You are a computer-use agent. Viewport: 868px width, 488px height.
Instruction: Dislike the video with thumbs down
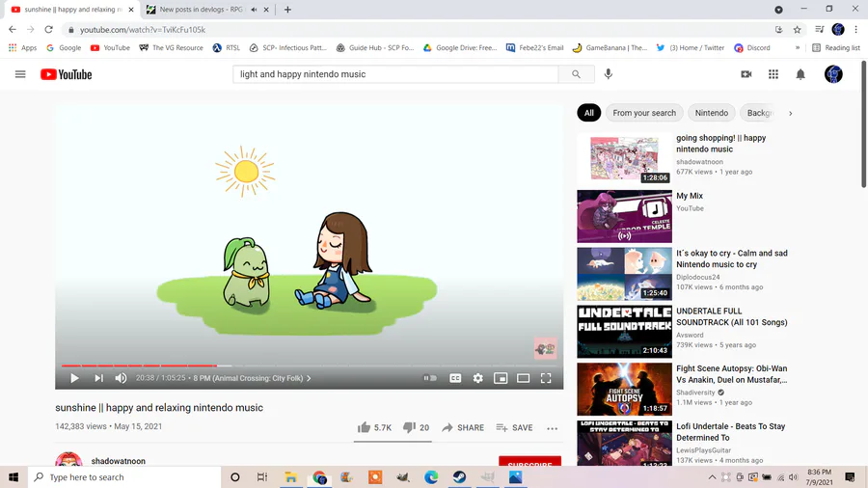(416, 427)
